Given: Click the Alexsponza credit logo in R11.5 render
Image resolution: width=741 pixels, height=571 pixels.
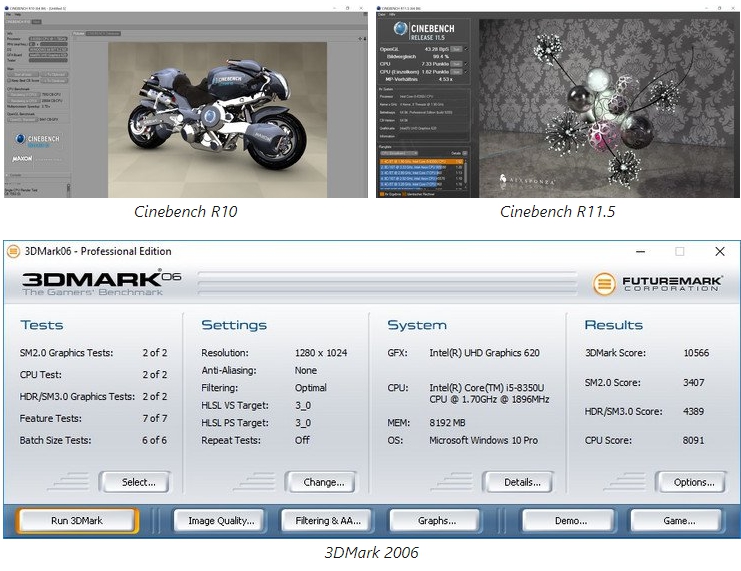Looking at the screenshot, I should tap(526, 180).
